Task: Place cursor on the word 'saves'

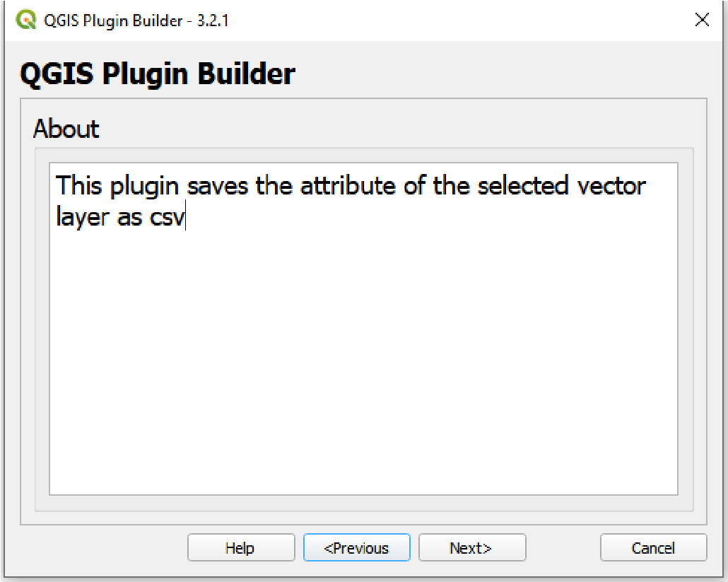Action: pyautogui.click(x=218, y=187)
